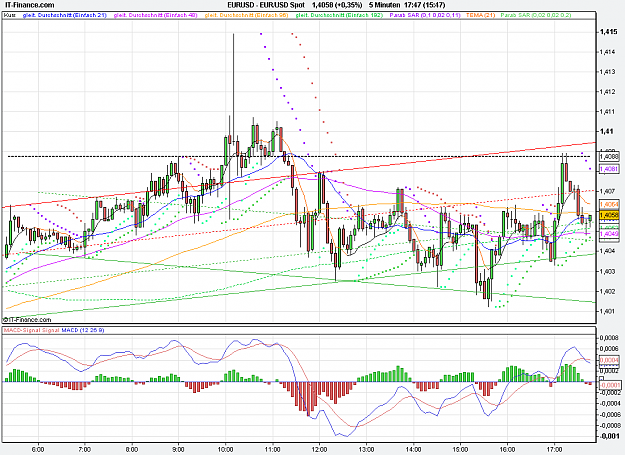Click the 1,415 price axis label

[609, 32]
